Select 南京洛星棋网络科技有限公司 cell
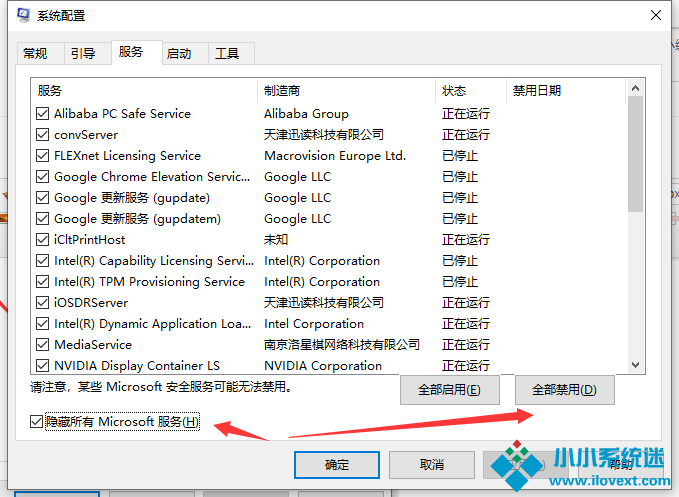 point(342,345)
